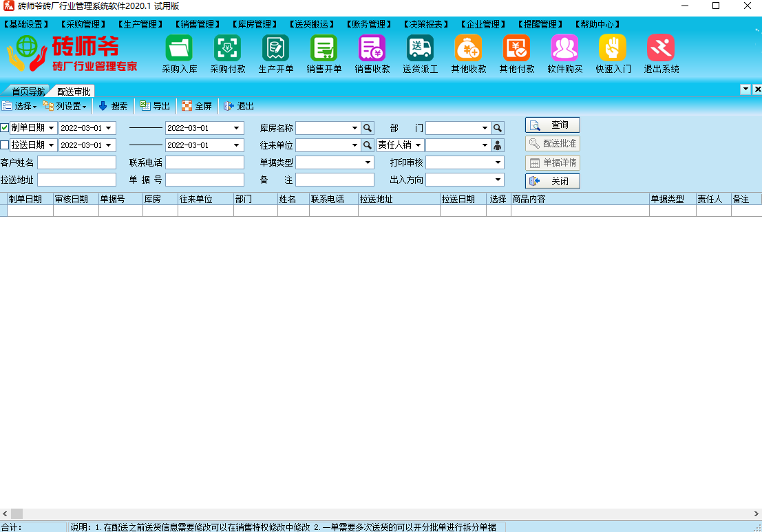The width and height of the screenshot is (762, 532).
Task: Open 制单日期 end date picker
Action: coord(237,128)
